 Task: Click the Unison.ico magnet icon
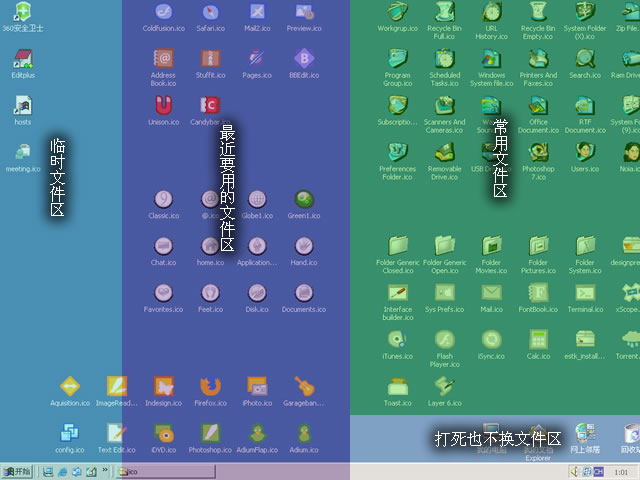[162, 105]
